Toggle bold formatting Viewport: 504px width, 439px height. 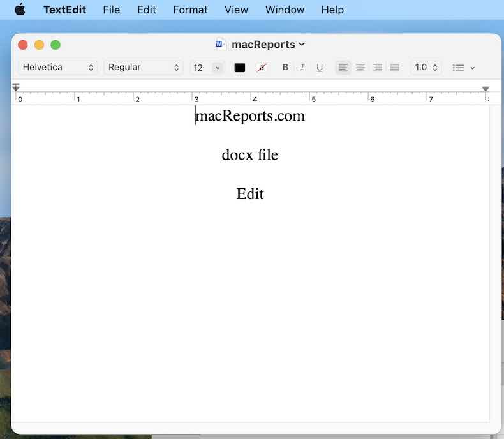[285, 67]
